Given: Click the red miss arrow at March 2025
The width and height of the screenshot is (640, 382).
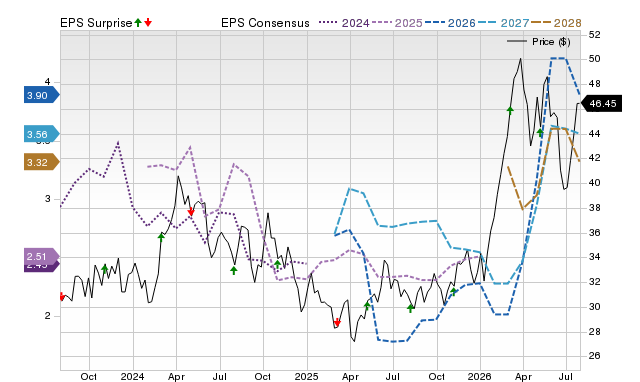Looking at the screenshot, I should (x=337, y=323).
